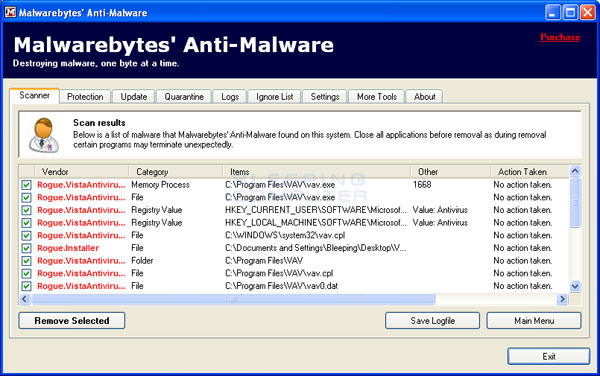Select the HKEY_LOCAL_MACHINE\SOFTWARE item text

pyautogui.click(x=316, y=223)
